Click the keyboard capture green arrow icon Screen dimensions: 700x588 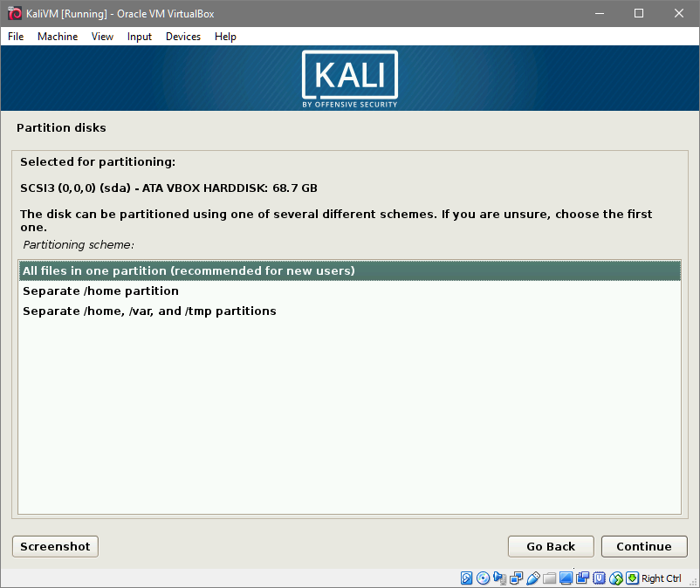(x=632, y=578)
